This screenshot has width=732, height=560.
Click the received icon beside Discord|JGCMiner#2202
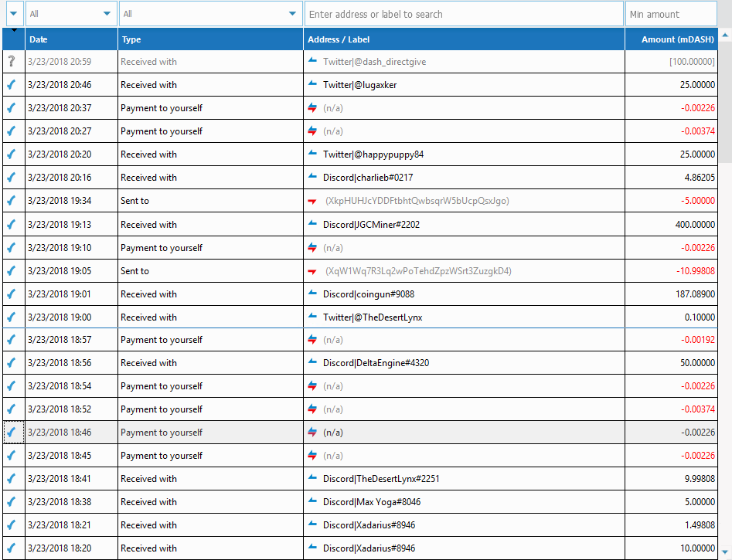coord(313,223)
